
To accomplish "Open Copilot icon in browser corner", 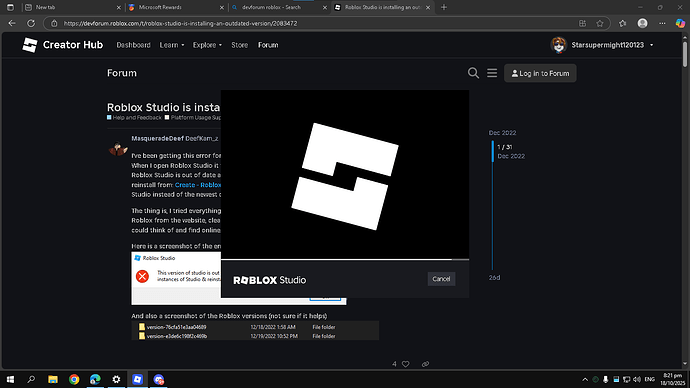I will tap(680, 23).
